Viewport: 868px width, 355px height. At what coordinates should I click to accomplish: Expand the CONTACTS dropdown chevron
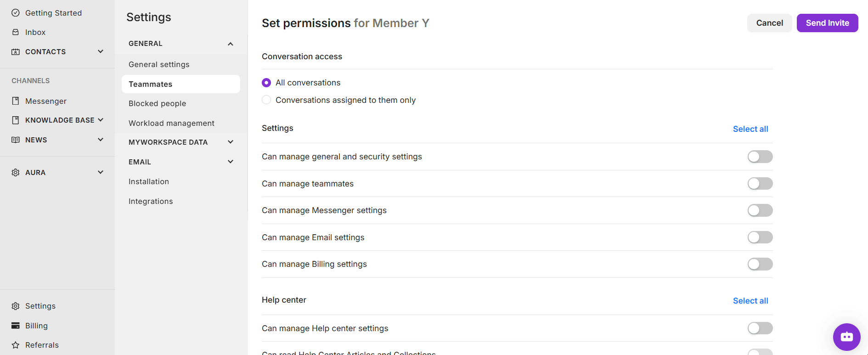tap(101, 51)
